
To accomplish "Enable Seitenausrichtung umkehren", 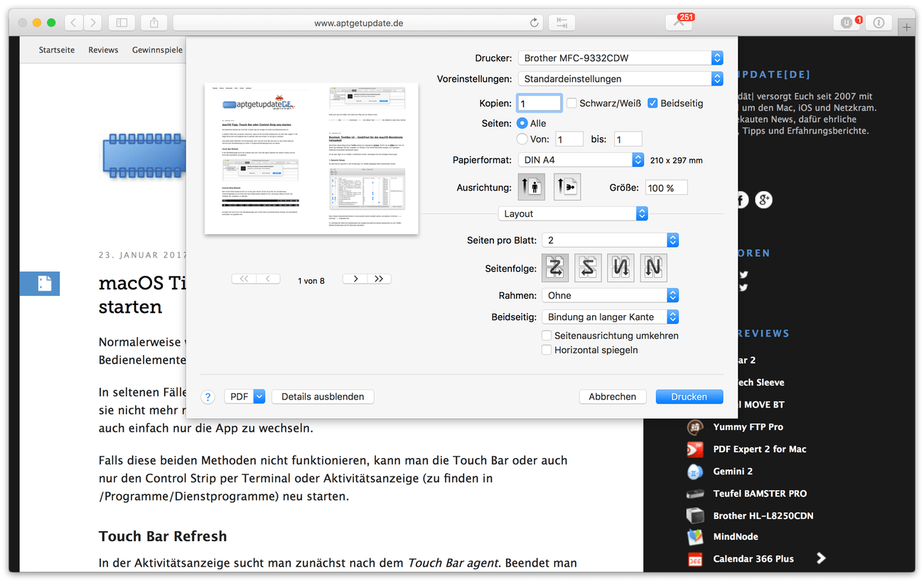I will point(547,336).
